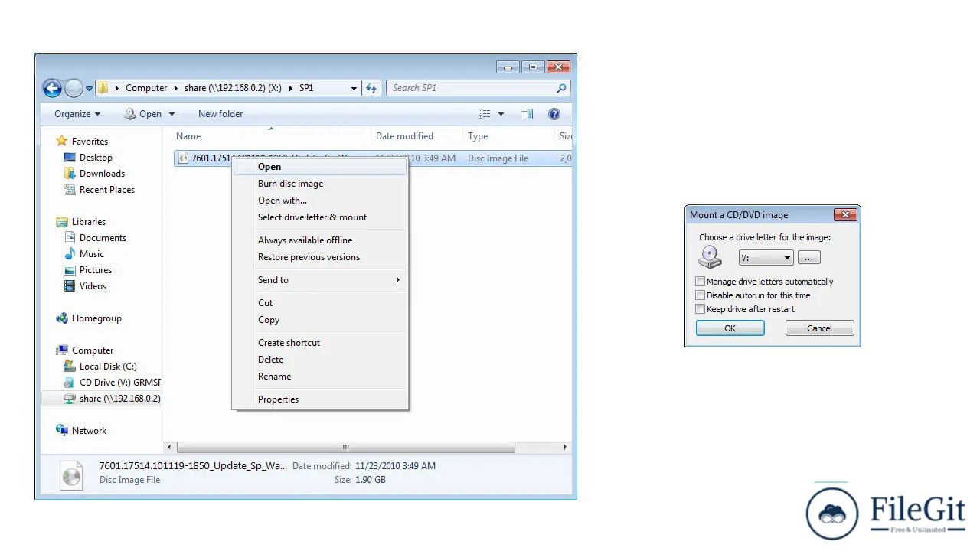Click OK in Mount a CD/DVD image
The width and height of the screenshot is (980, 551).
[x=730, y=328]
